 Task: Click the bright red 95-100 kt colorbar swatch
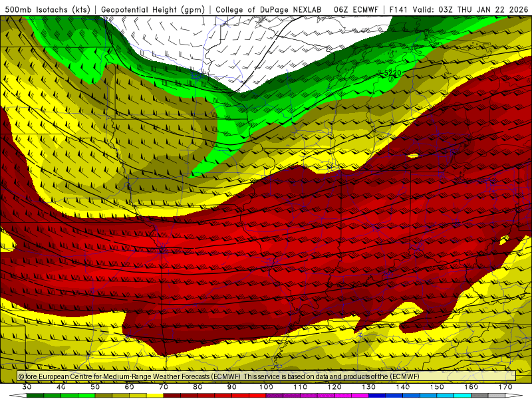(257, 396)
